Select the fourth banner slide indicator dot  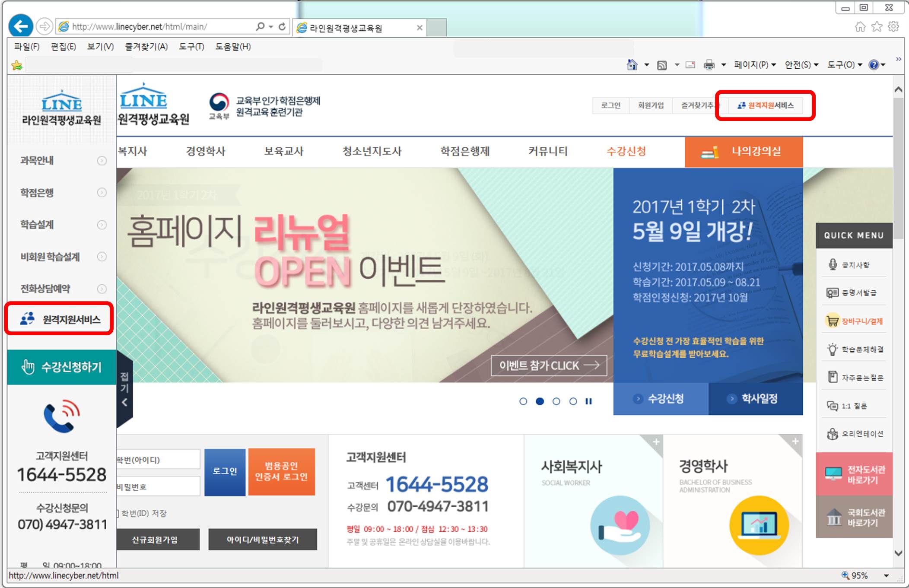[x=573, y=401]
